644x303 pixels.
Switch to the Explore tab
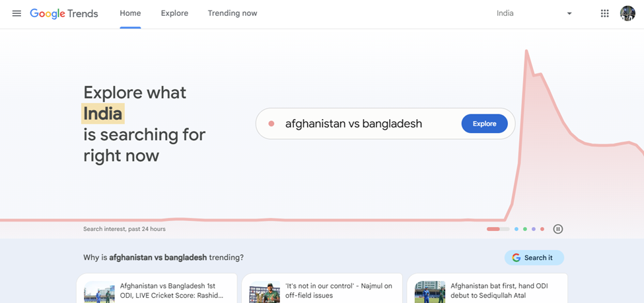pyautogui.click(x=174, y=13)
